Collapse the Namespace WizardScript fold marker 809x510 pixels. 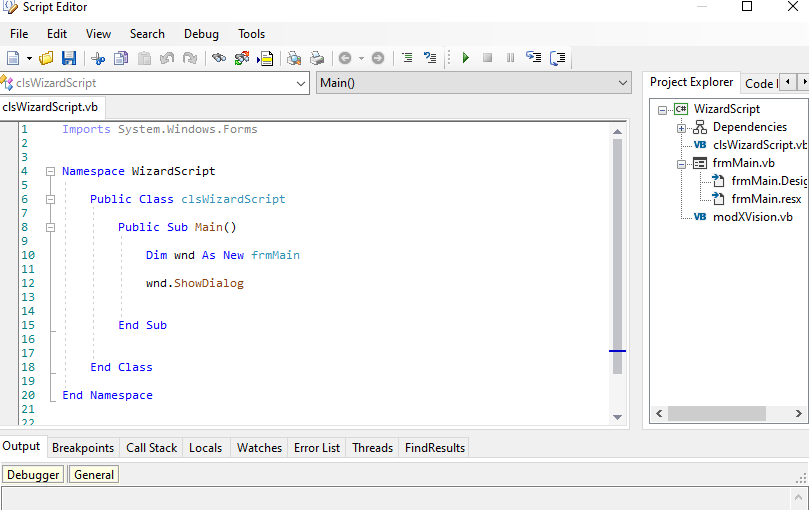[50, 171]
